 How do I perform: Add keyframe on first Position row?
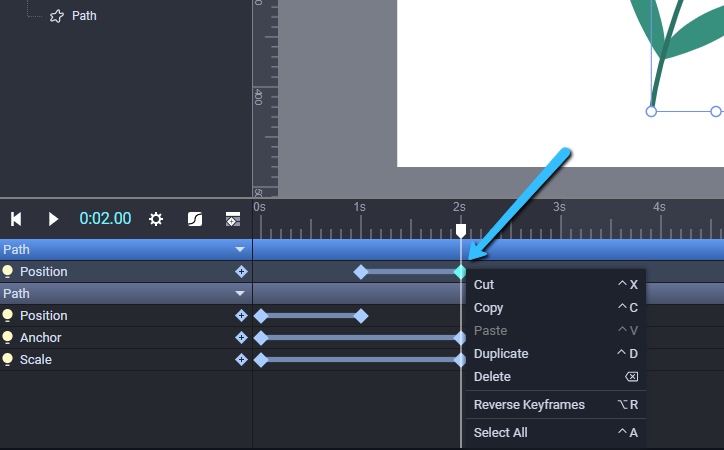[241, 271]
